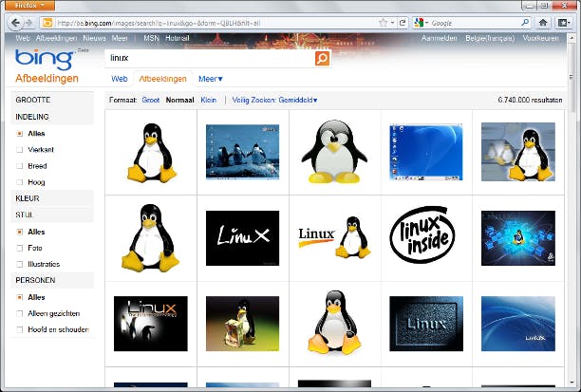Expand the Meer dropdown under the search box
The width and height of the screenshot is (581, 392).
pos(211,79)
